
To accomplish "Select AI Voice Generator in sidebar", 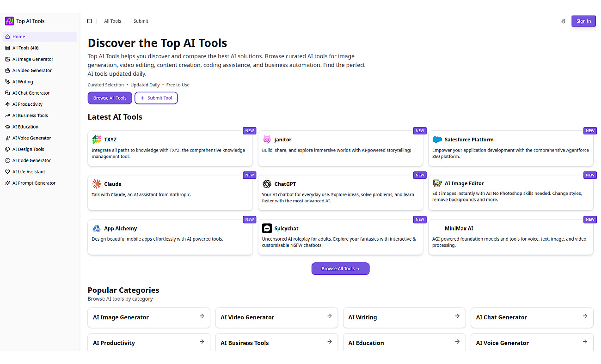I will pos(31,138).
